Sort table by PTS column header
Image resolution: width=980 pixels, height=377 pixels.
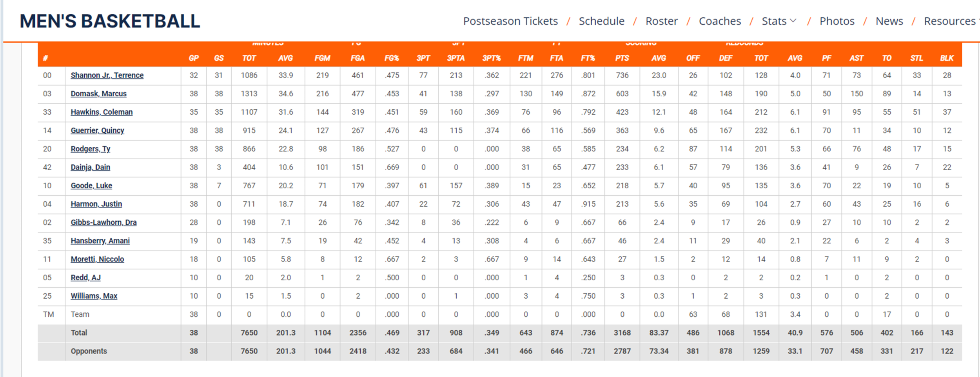[622, 58]
